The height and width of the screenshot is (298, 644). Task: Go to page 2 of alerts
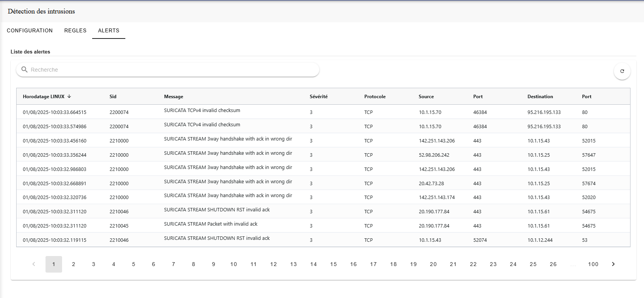74,264
